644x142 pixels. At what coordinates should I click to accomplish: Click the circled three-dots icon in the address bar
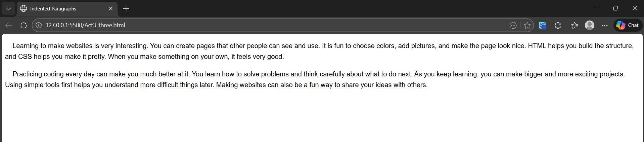513,25
